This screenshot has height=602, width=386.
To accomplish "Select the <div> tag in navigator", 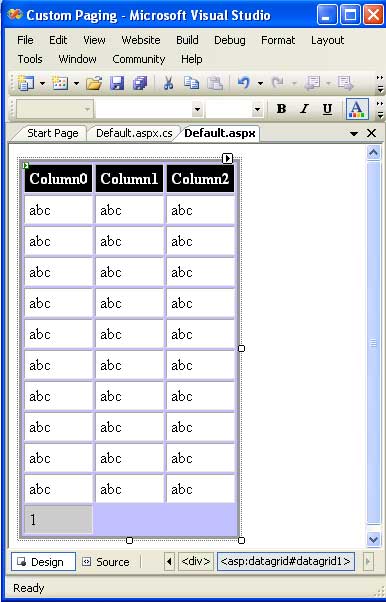I will click(195, 562).
